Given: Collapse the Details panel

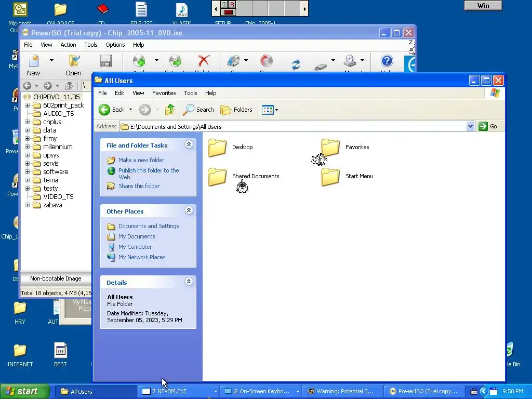Looking at the screenshot, I should (189, 282).
